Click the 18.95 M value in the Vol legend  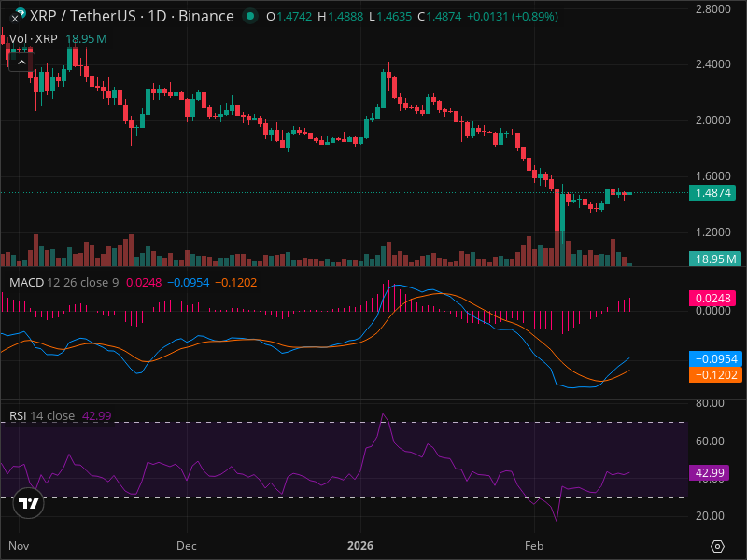click(x=86, y=39)
